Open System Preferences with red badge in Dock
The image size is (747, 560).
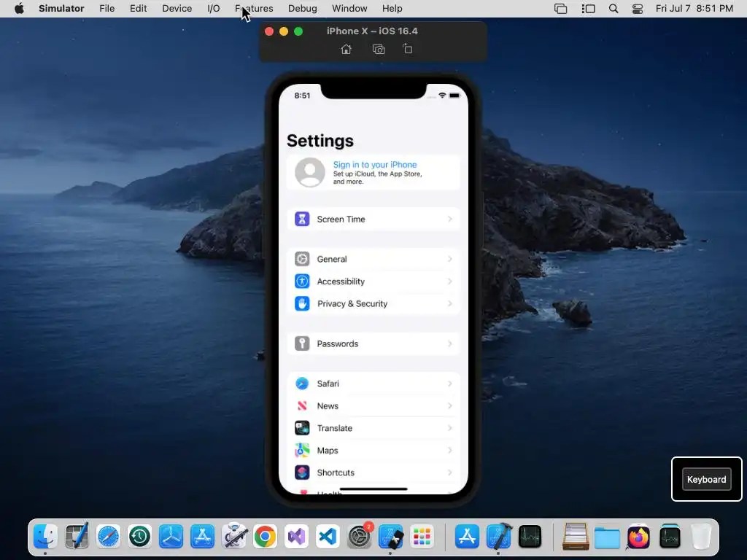tap(360, 536)
